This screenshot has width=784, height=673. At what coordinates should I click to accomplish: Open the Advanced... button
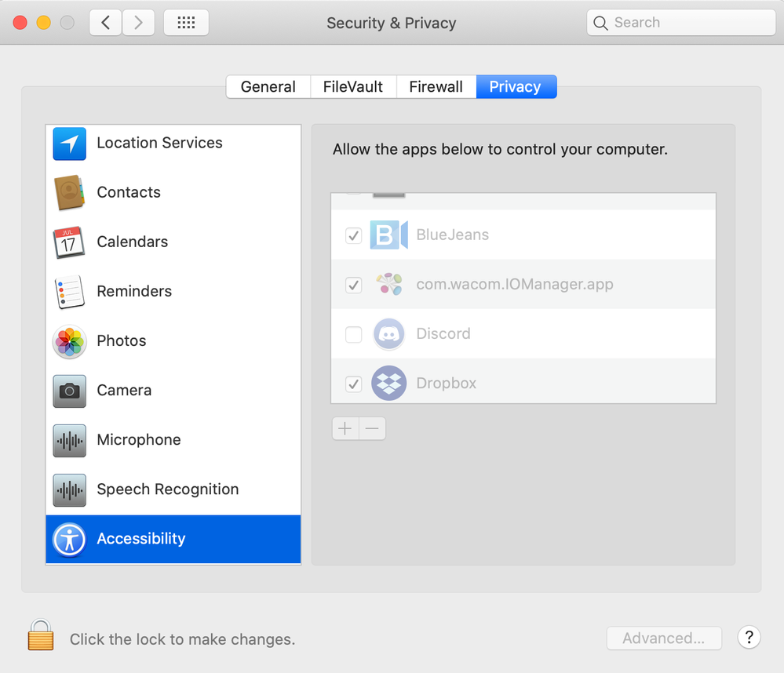click(x=664, y=638)
